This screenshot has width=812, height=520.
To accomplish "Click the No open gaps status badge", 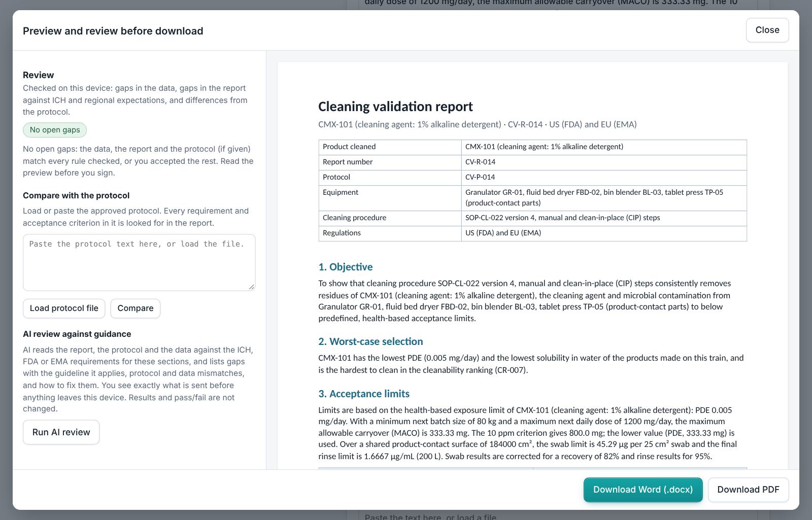I will point(55,130).
